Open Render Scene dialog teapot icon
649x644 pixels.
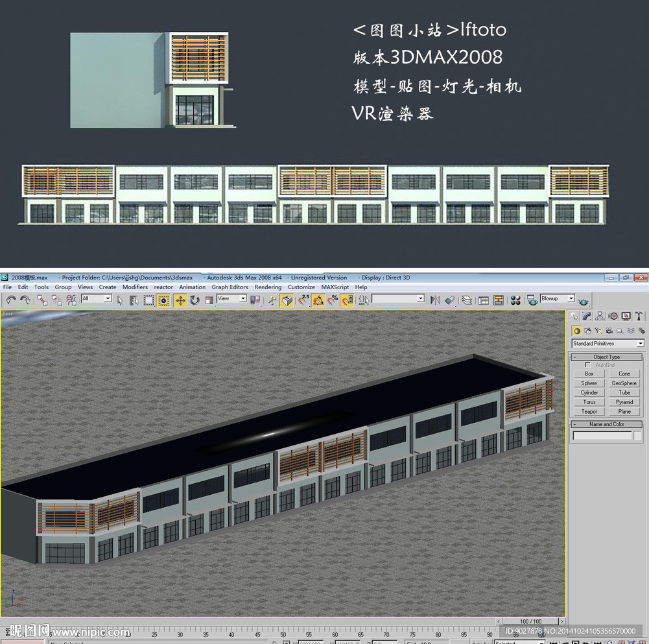tap(532, 300)
